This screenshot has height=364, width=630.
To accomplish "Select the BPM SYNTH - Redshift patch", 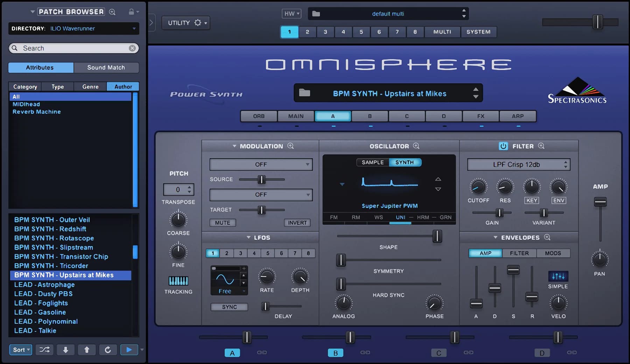I will [x=50, y=229].
